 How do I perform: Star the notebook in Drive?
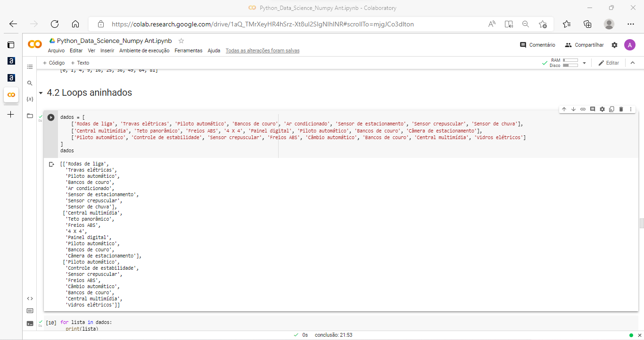181,41
